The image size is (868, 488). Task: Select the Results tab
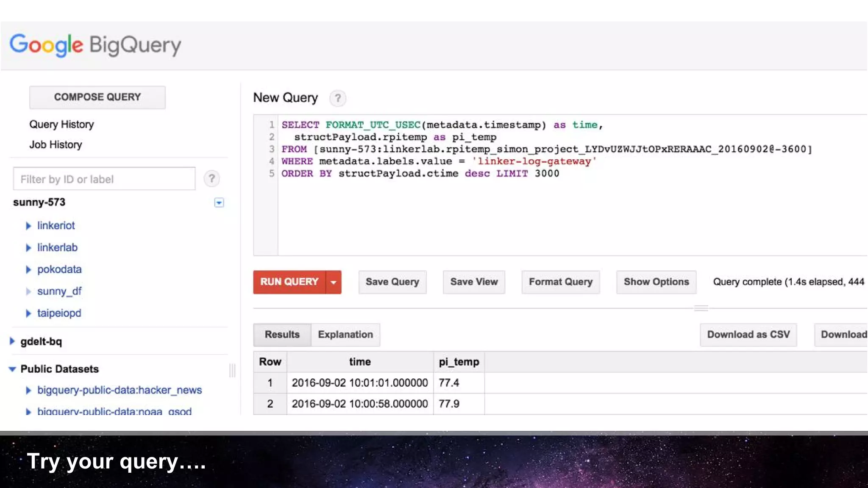pos(282,335)
